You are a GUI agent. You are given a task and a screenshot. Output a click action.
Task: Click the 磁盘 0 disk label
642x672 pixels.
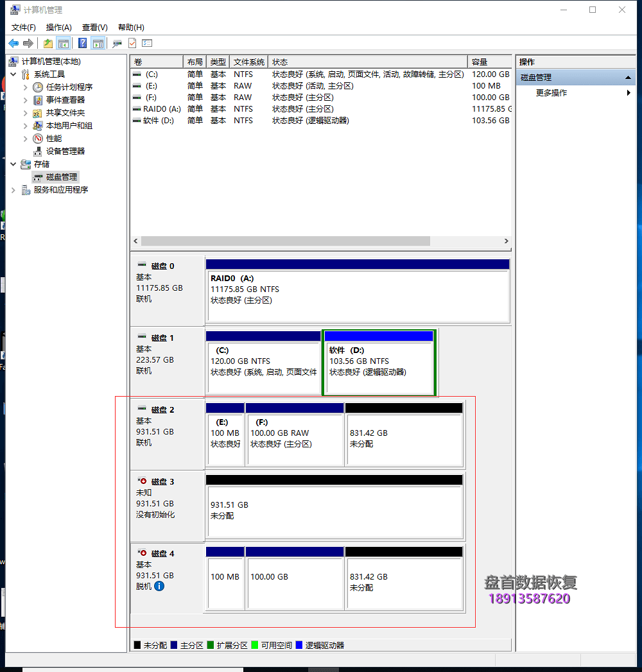[168, 291]
